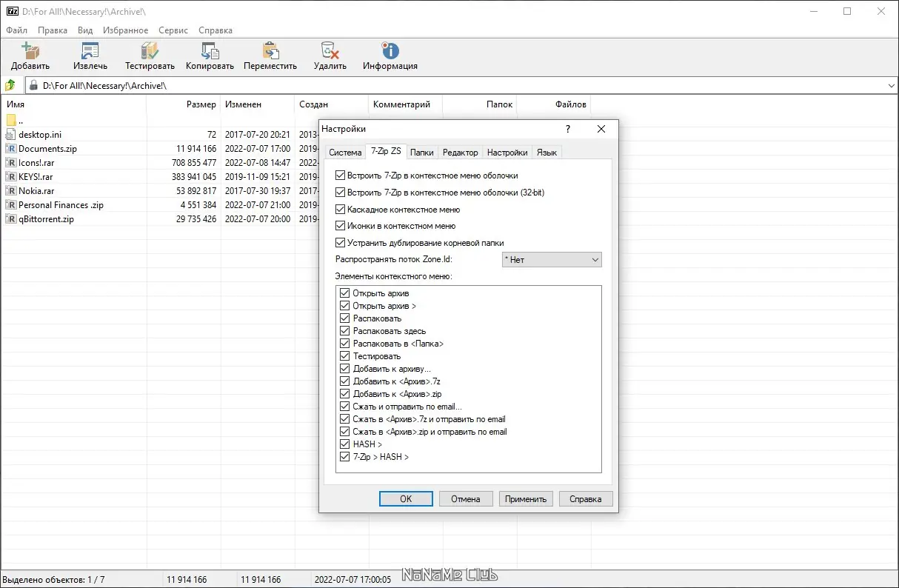Sort by the Размер column header
This screenshot has height=588, width=899.
[184, 104]
